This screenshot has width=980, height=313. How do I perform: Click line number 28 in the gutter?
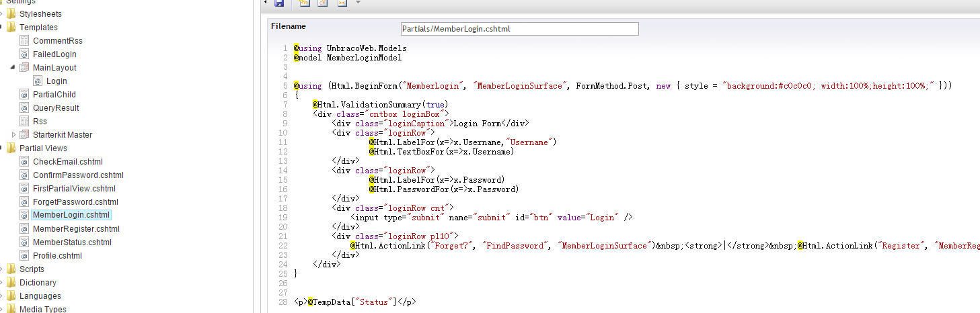pyautogui.click(x=282, y=302)
